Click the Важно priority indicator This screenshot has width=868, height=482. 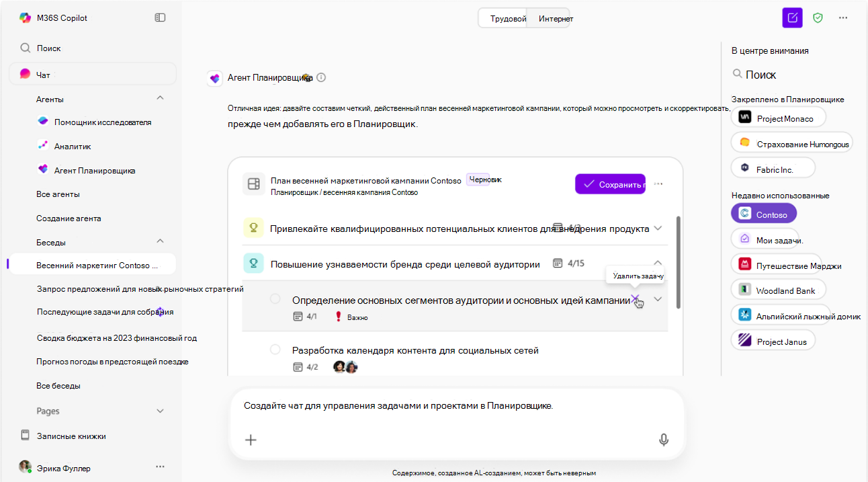click(x=351, y=317)
